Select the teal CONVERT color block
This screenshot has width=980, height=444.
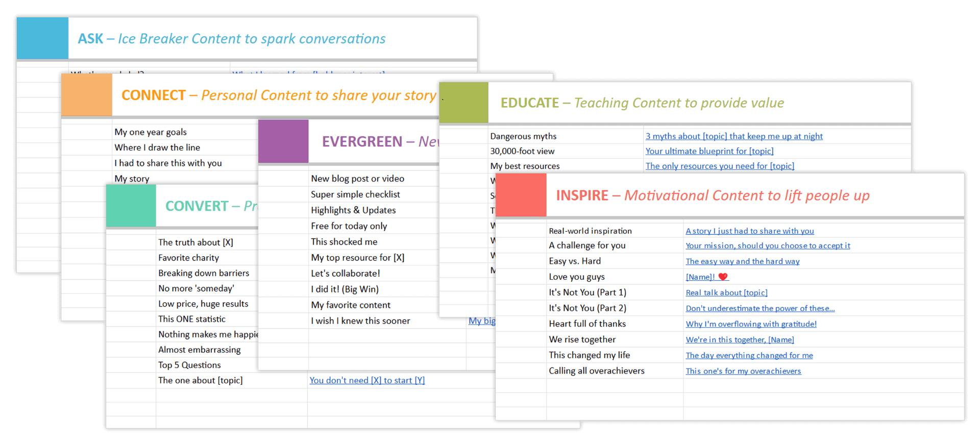(131, 206)
